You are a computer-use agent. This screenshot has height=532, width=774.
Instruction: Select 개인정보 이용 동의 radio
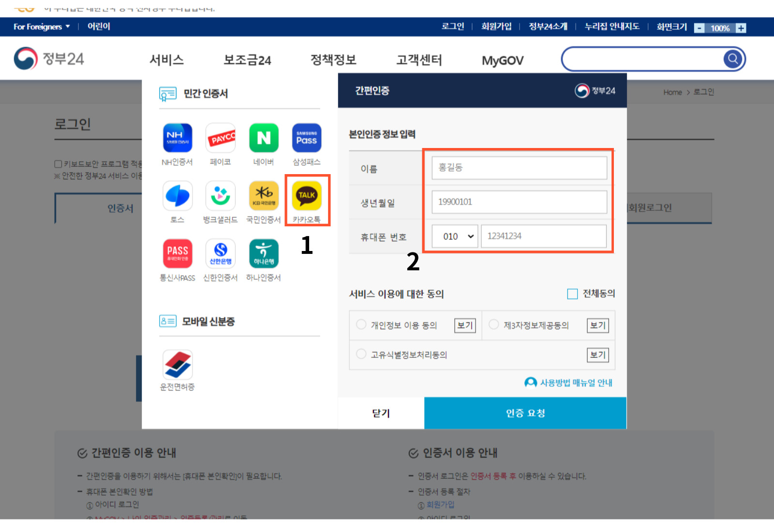[361, 325]
